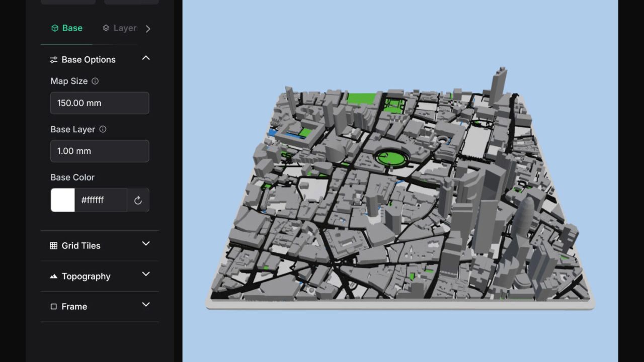This screenshot has width=644, height=362.
Task: Reset the Base Color to default
Action: pyautogui.click(x=138, y=201)
